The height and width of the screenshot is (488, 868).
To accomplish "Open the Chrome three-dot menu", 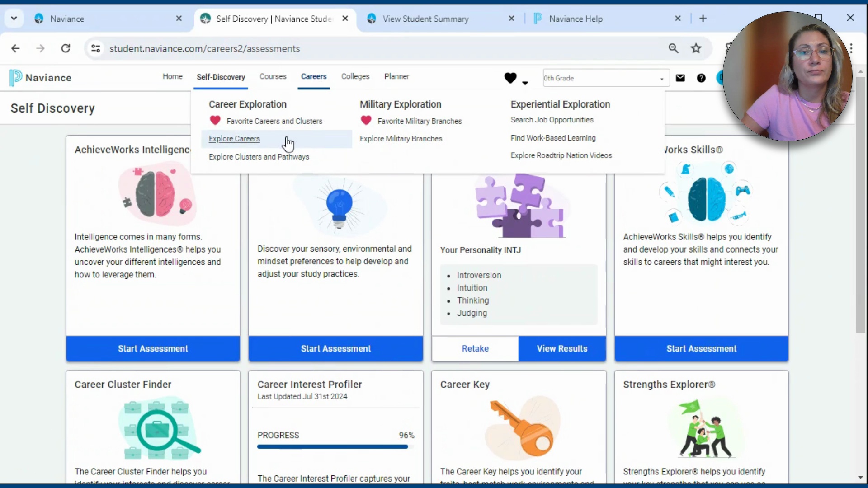I will point(851,48).
